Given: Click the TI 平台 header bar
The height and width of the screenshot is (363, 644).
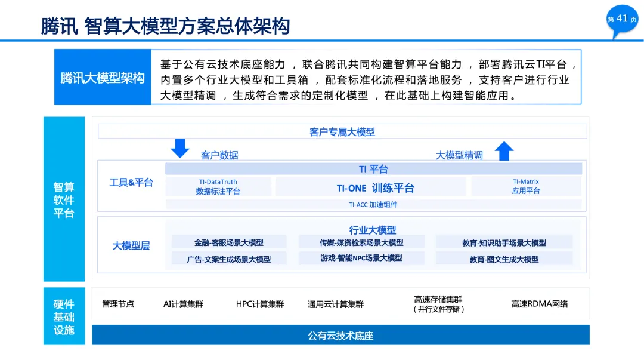Looking at the screenshot, I should [x=373, y=169].
